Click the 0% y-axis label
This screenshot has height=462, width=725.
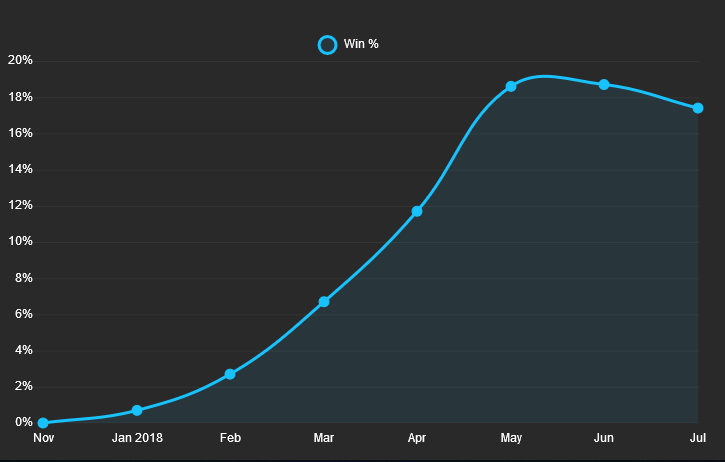[x=24, y=422]
